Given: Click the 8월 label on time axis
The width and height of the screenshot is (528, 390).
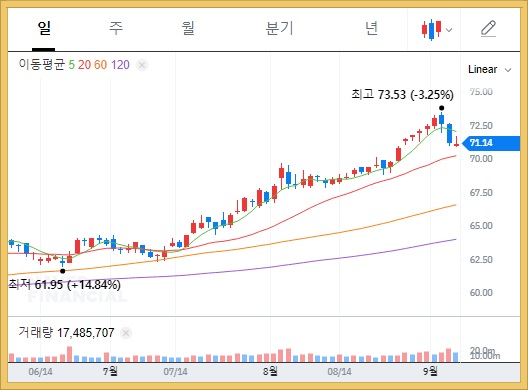Looking at the screenshot, I should coord(270,371).
